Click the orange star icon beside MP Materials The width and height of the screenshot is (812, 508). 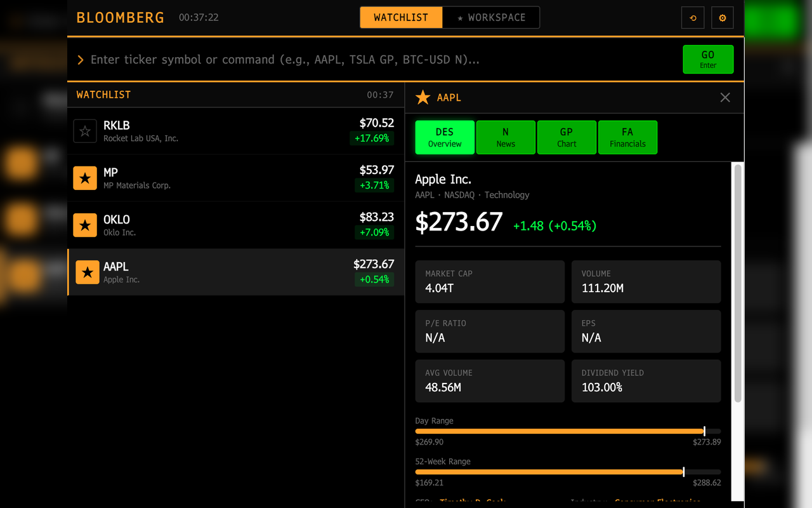click(x=85, y=178)
